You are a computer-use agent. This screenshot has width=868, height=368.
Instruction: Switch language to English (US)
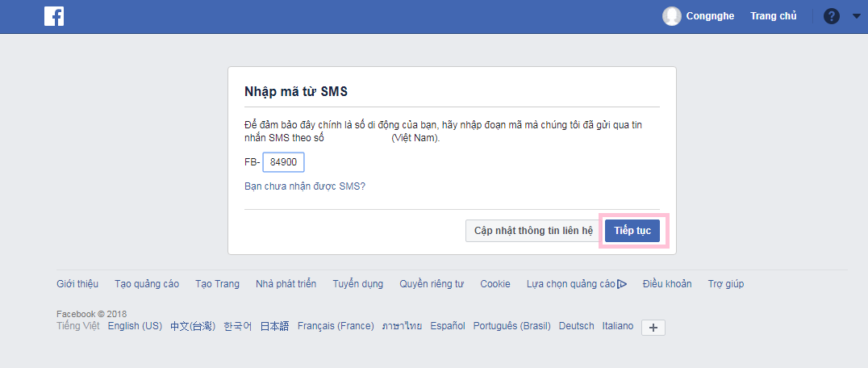(x=135, y=326)
